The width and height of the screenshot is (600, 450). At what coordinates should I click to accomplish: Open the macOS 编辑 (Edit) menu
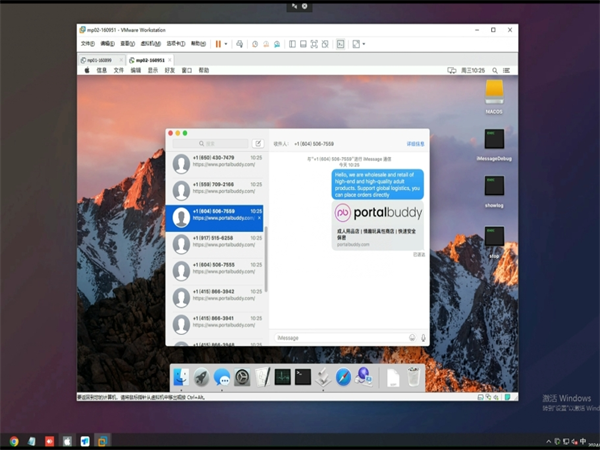click(x=136, y=70)
